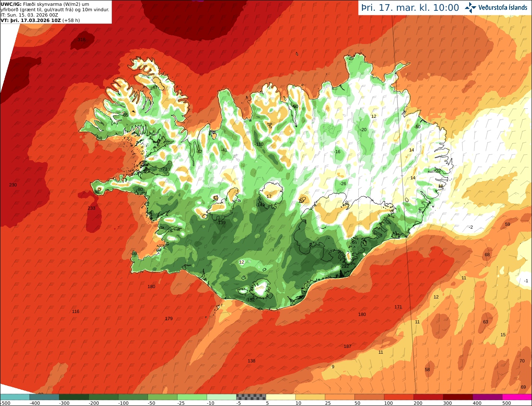
Task: Pick the magenta swatch above 500
Action: 517,397
